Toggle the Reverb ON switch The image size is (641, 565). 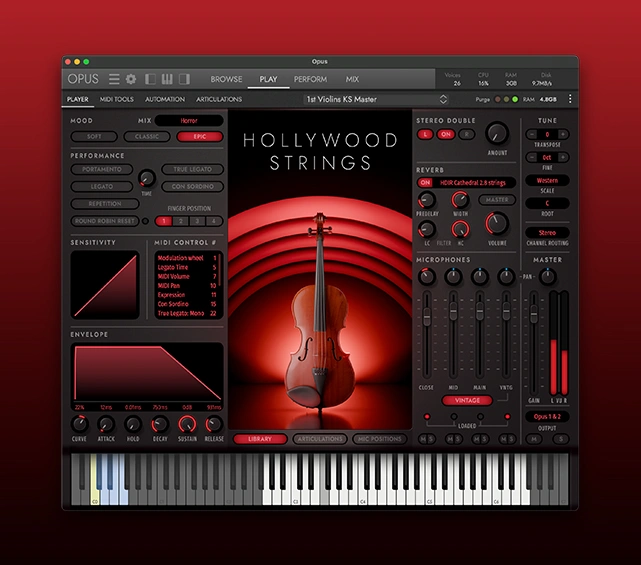pyautogui.click(x=425, y=183)
